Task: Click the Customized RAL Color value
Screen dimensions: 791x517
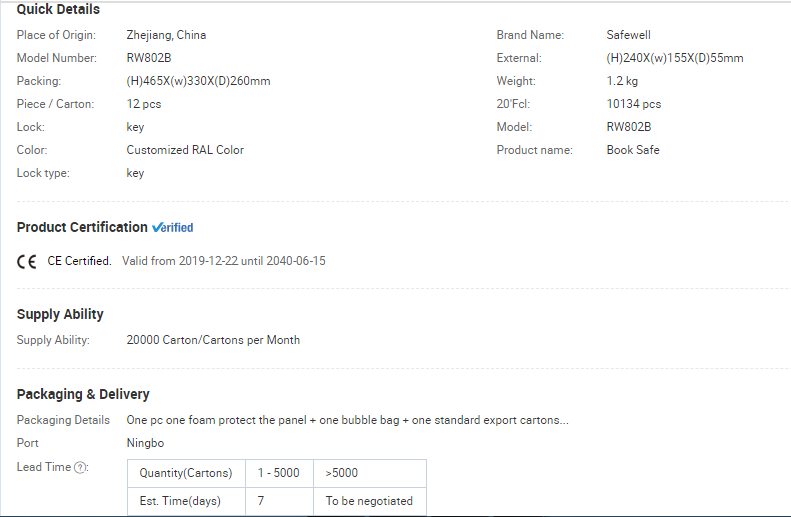Action: [x=185, y=150]
